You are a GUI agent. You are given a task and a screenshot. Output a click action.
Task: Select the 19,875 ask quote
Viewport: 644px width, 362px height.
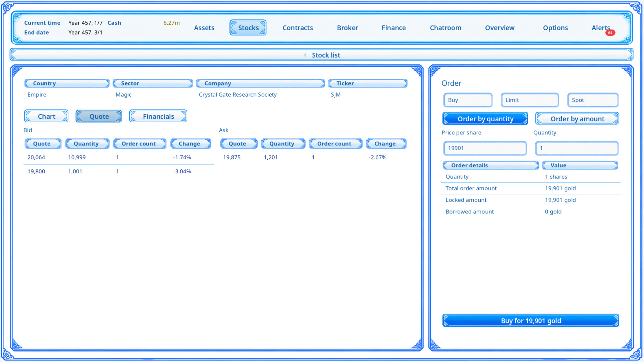click(232, 157)
